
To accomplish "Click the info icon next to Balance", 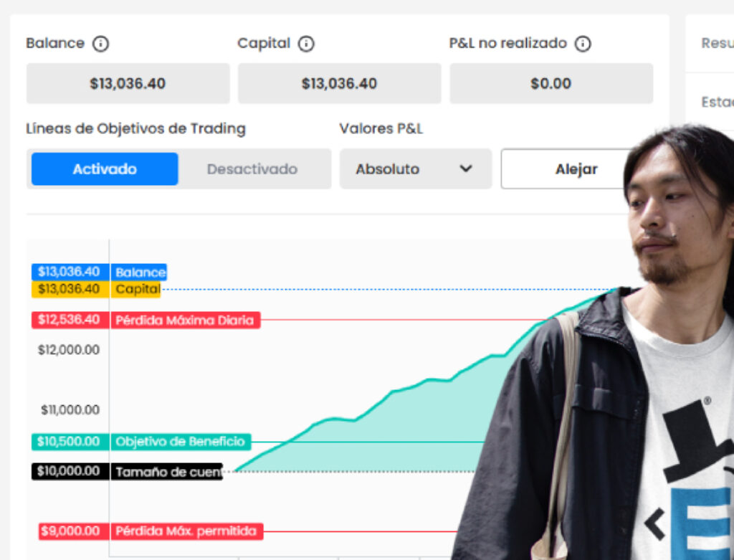I will [x=101, y=44].
